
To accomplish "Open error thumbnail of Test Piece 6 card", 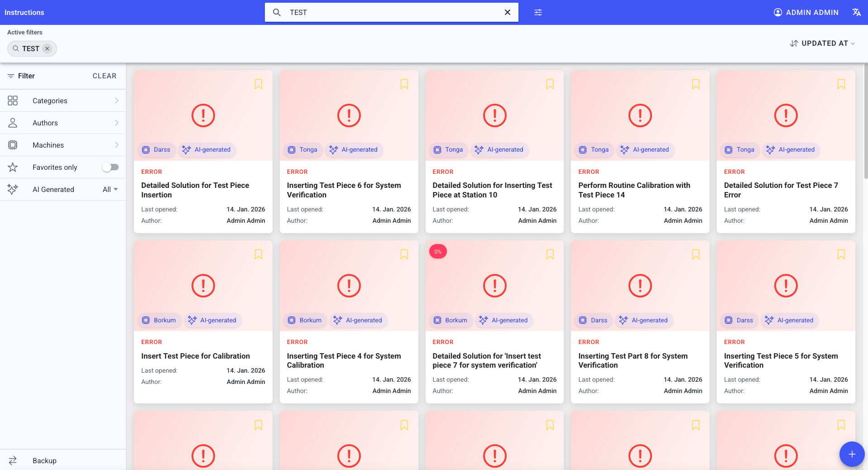I will pos(349,115).
